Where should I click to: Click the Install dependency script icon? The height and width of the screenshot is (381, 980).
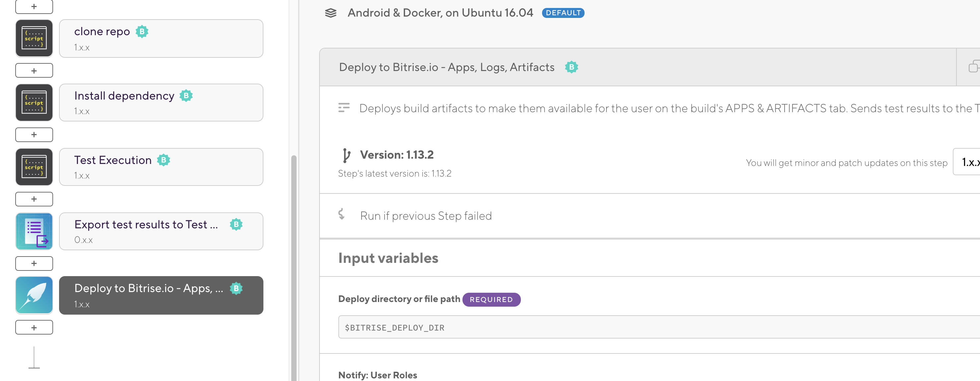[34, 103]
